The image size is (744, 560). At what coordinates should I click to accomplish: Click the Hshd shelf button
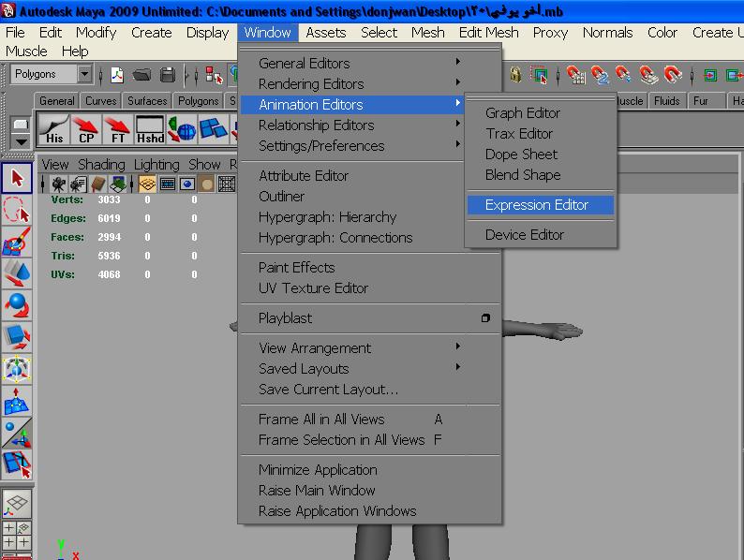[150, 128]
